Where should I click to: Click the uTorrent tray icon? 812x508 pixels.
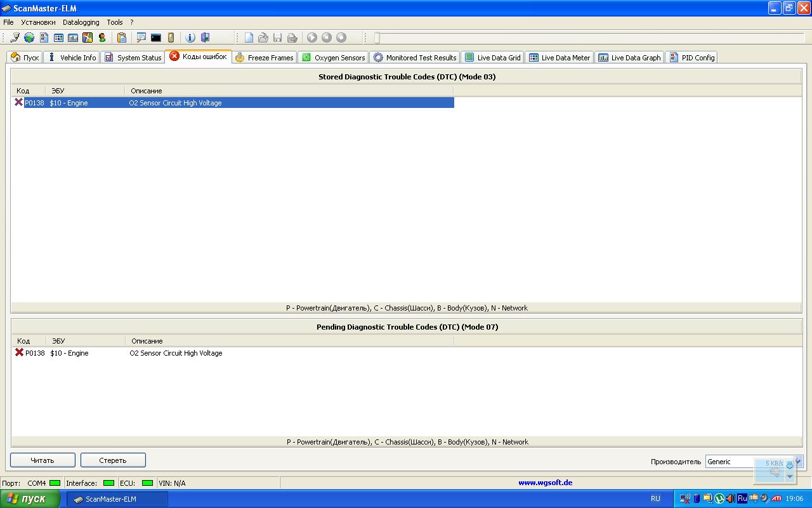point(719,498)
